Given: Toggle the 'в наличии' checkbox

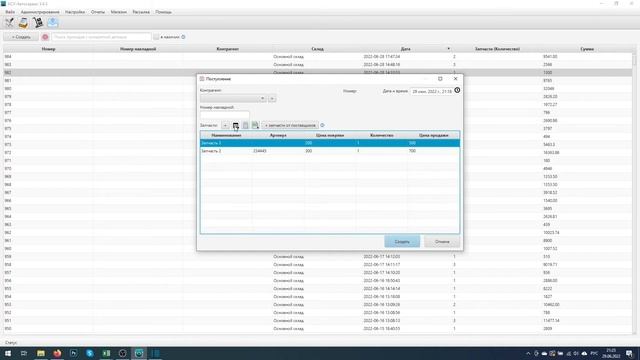Looking at the screenshot, I should click(156, 37).
